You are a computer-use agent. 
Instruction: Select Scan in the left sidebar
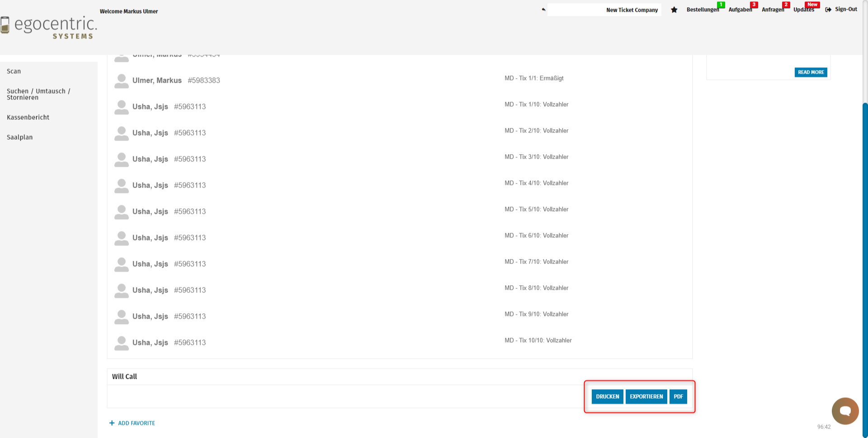coord(14,71)
